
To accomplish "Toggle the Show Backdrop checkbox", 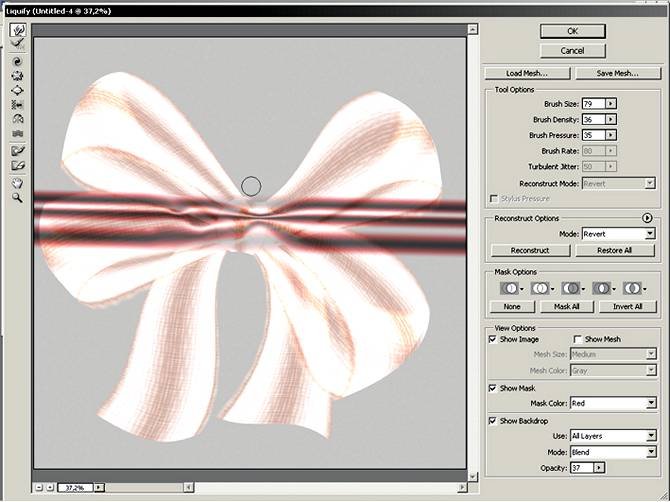I will (x=492, y=420).
